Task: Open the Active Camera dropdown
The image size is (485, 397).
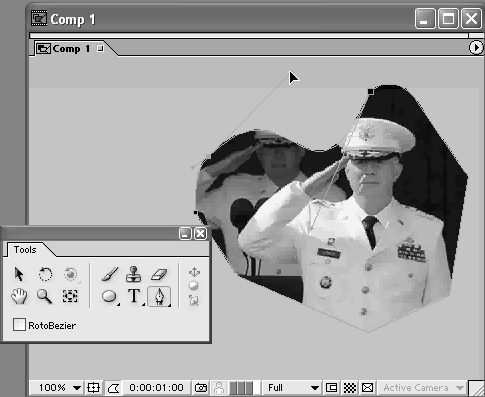Action: (422, 388)
